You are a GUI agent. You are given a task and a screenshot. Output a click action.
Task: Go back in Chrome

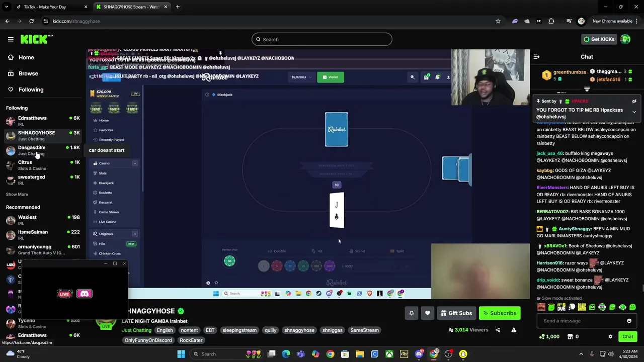tap(7, 21)
